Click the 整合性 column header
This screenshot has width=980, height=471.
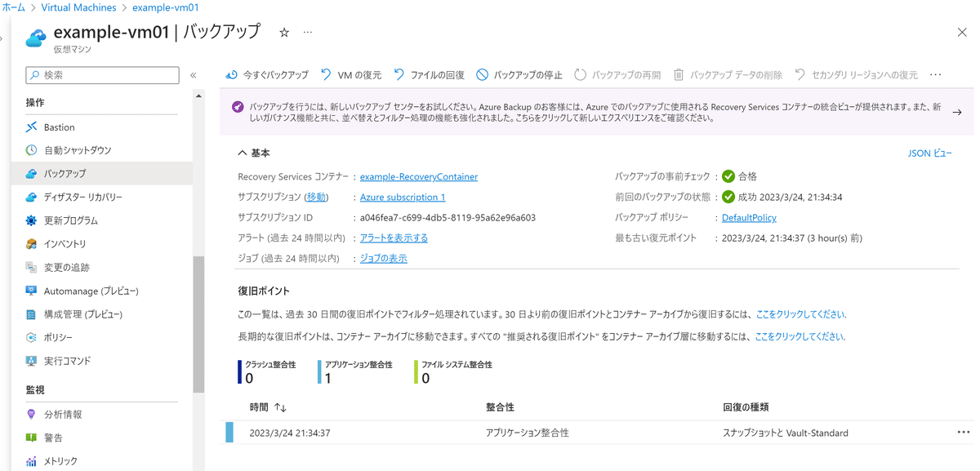pyautogui.click(x=500, y=407)
